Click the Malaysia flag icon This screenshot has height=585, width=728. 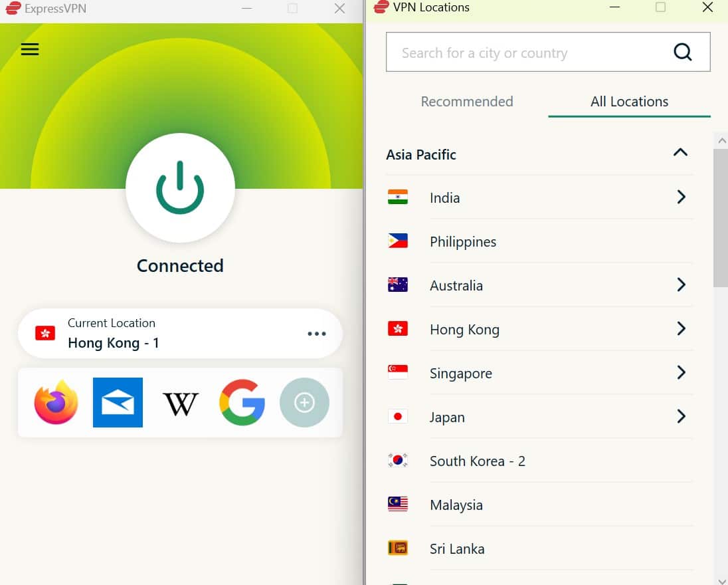tap(398, 504)
